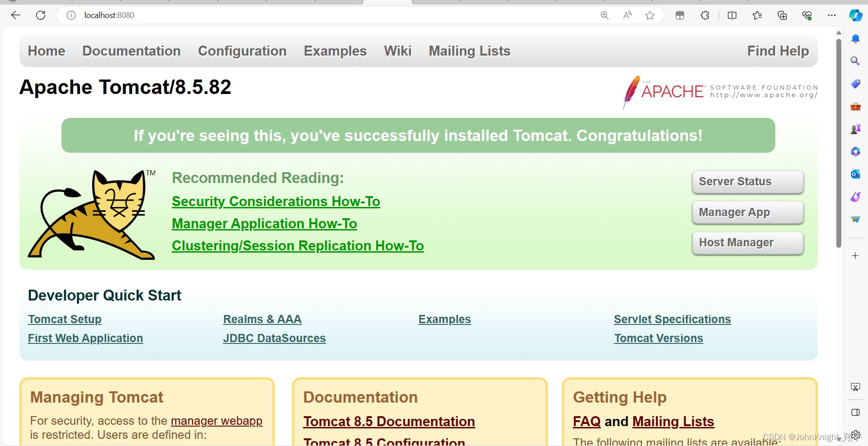The image size is (868, 446).
Task: Click the Manager App button
Action: point(748,212)
